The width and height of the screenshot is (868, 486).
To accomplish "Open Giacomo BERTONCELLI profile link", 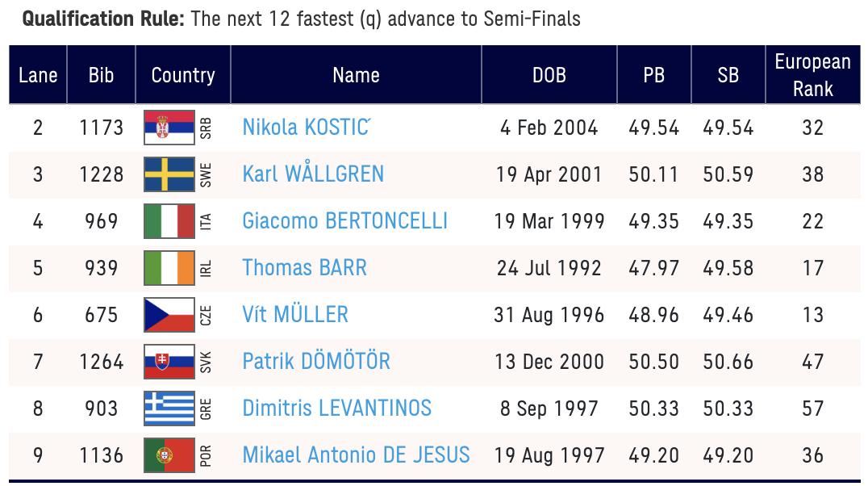I will click(344, 221).
